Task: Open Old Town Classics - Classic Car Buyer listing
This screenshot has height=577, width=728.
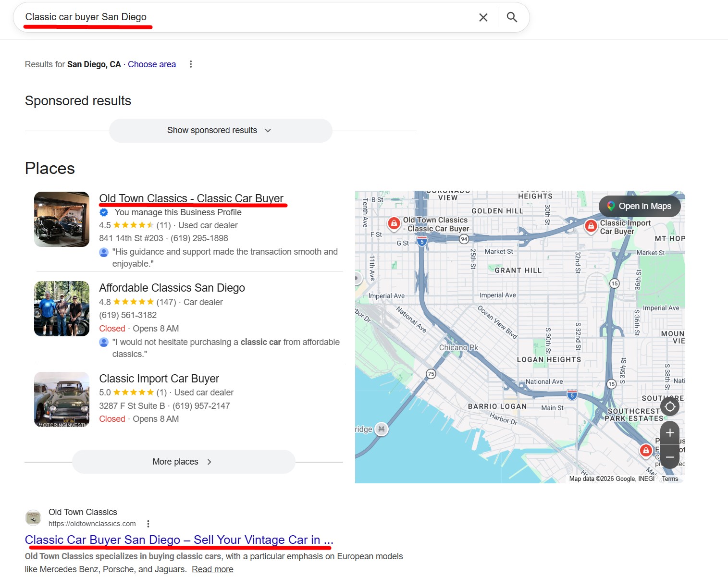Action: point(191,198)
